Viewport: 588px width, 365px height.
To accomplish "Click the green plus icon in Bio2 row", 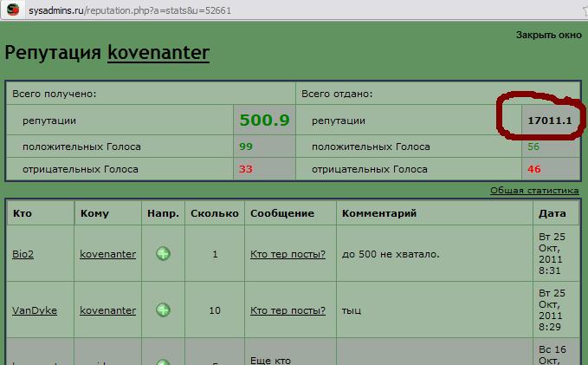I will (163, 254).
